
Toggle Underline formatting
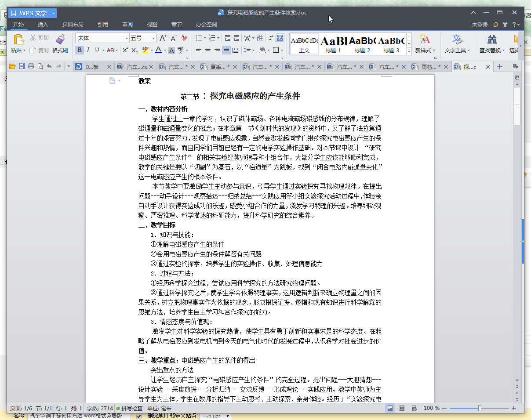[x=97, y=50]
